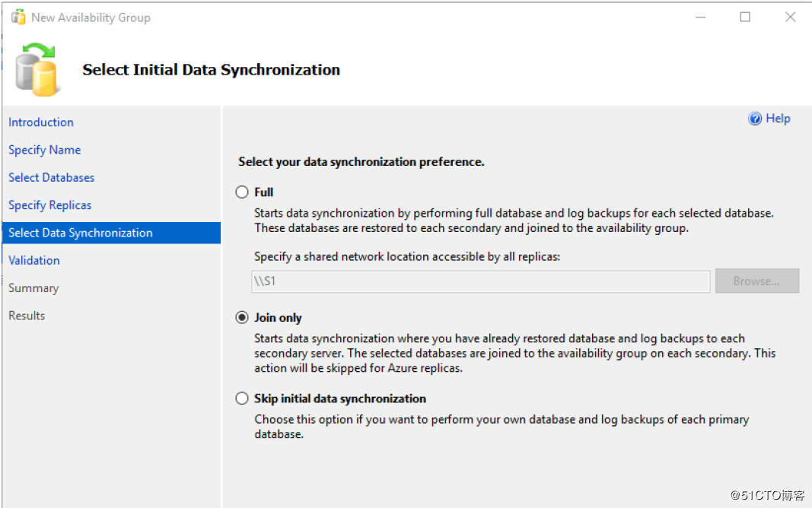Click the Join only description text
This screenshot has height=508, width=812.
point(514,354)
